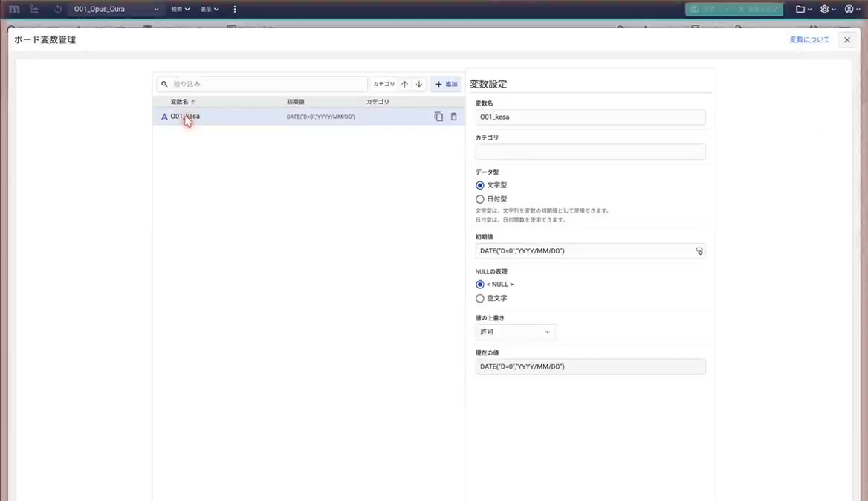Image resolution: width=868 pixels, height=501 pixels.
Task: Click the カテゴリ column header in the list
Action: coord(378,102)
